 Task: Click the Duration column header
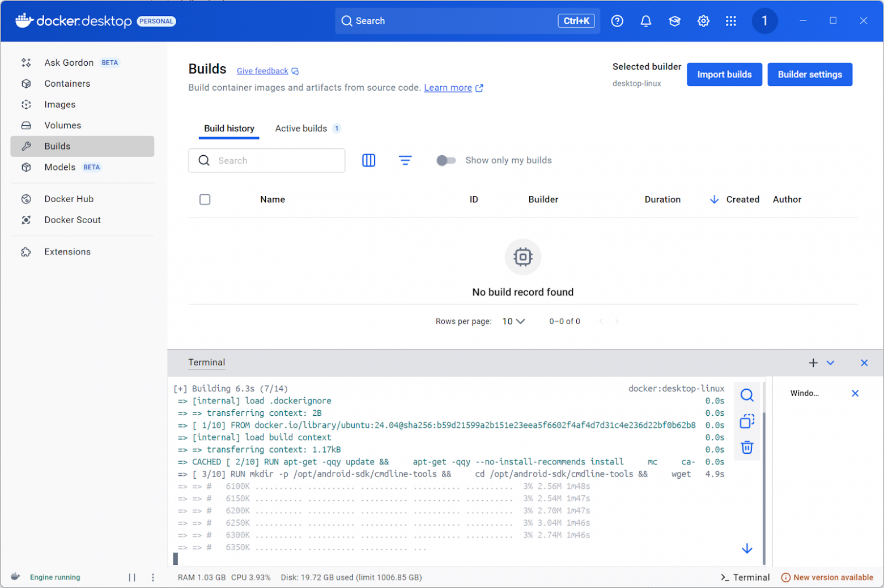(662, 199)
